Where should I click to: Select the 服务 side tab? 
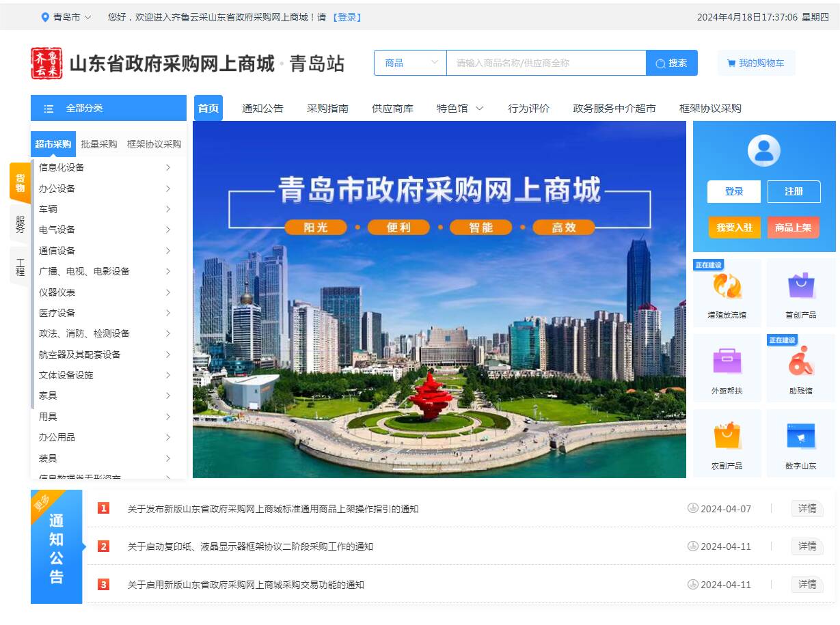(20, 224)
